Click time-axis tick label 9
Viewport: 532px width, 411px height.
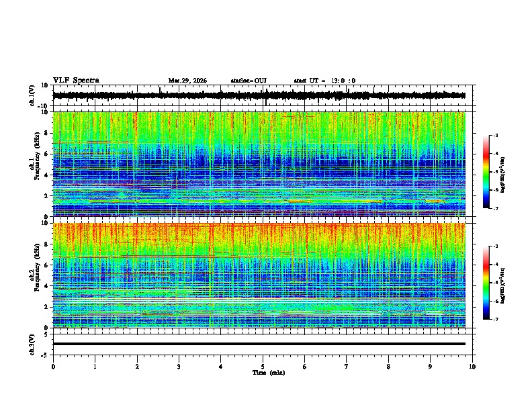pyautogui.click(x=430, y=367)
